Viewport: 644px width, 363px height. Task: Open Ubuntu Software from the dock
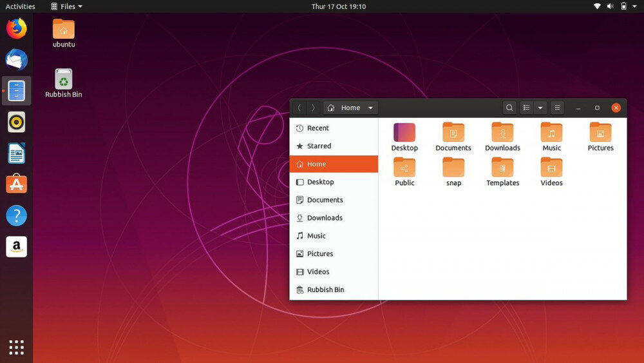(17, 184)
